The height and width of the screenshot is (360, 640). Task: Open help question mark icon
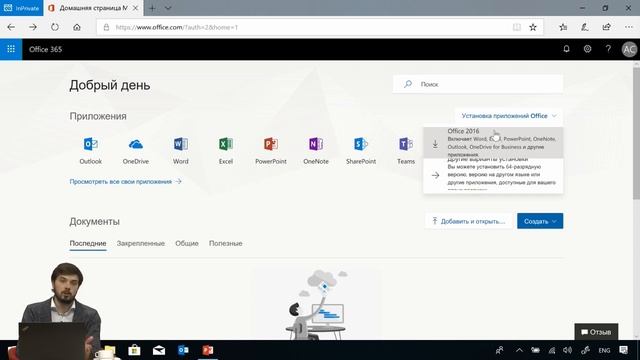point(608,49)
